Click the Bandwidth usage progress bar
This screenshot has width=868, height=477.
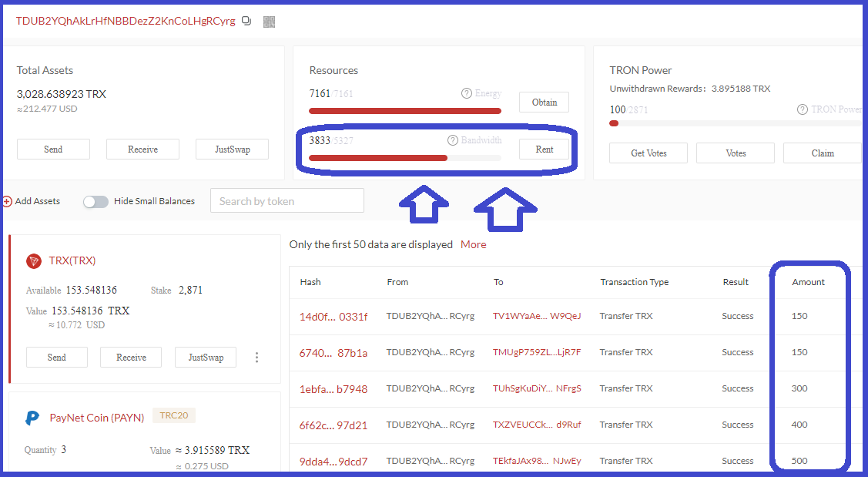pos(405,158)
